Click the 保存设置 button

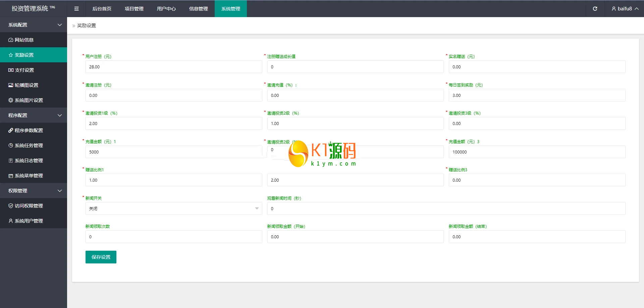coord(101,257)
